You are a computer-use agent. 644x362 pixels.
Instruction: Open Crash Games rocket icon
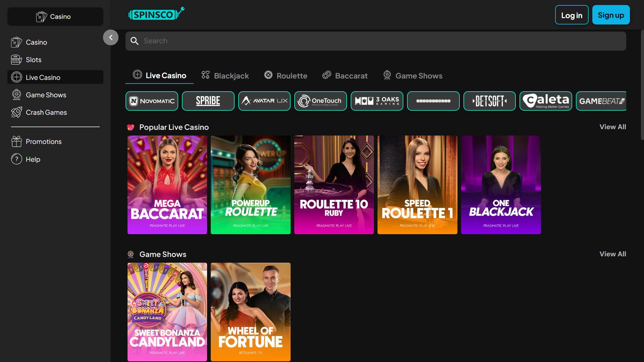coord(16,112)
